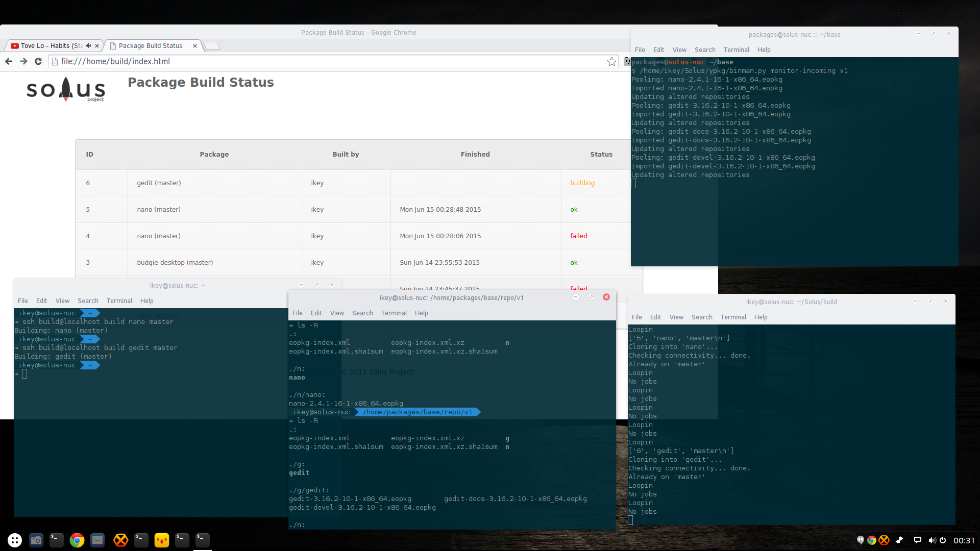The height and width of the screenshot is (551, 980).
Task: Open the yellow diamonds app in the taskbar
Action: click(162, 540)
